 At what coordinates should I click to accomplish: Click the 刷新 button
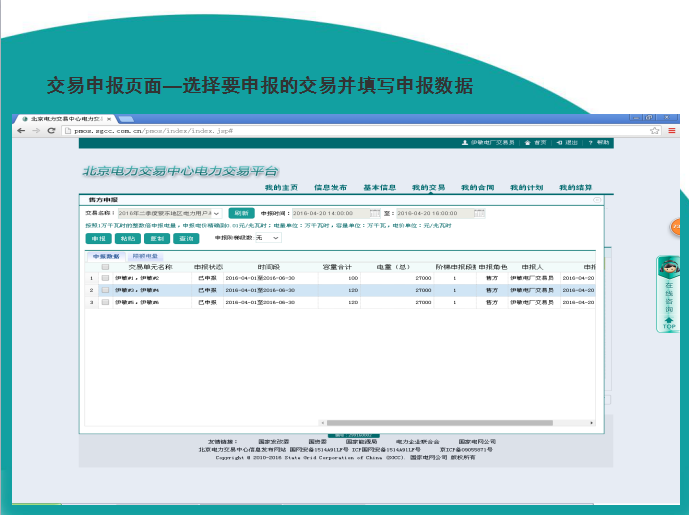(241, 213)
